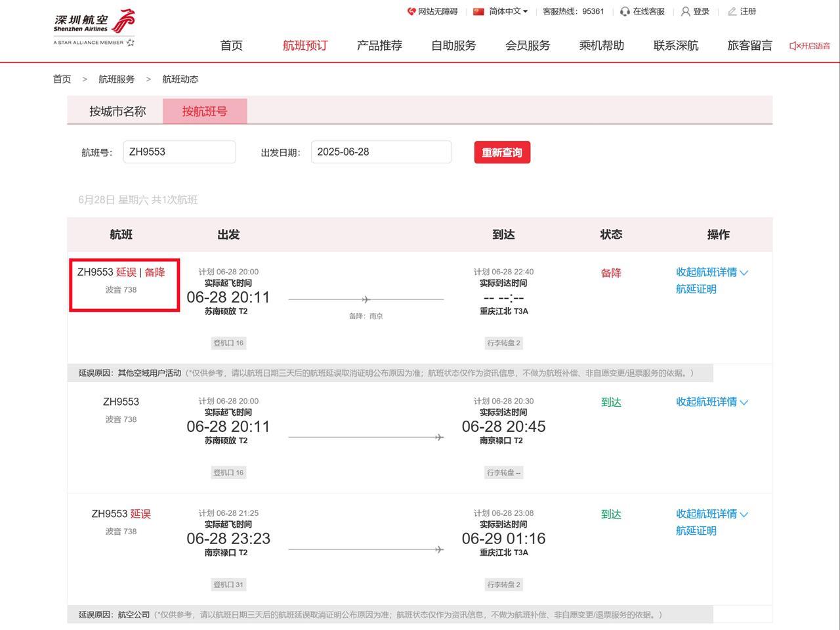
Task: Enable voice with the speaker icon
Action: (794, 45)
